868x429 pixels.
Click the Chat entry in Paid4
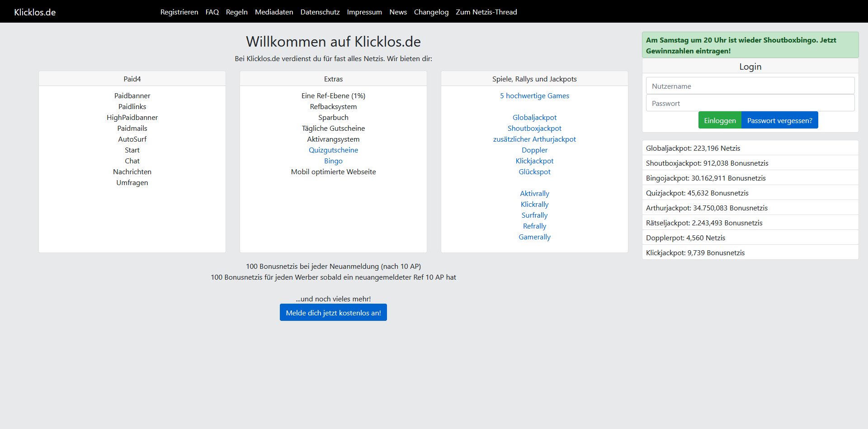[132, 161]
